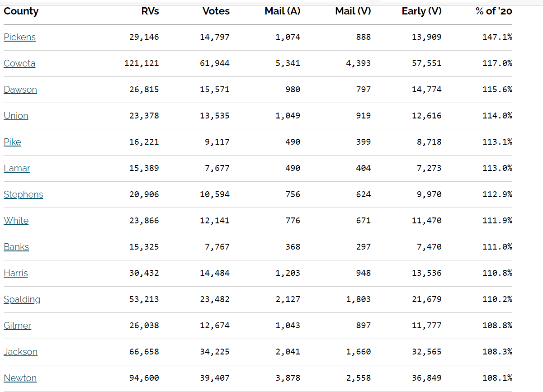Screen dimensions: 543x392
Task: Click the Mail (A) column header
Action: (x=282, y=11)
